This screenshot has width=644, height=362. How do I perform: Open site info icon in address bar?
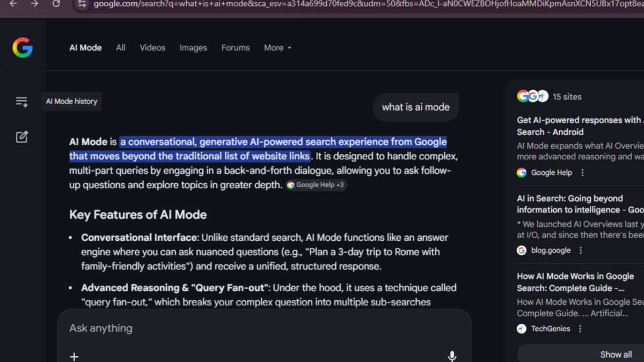point(82,4)
